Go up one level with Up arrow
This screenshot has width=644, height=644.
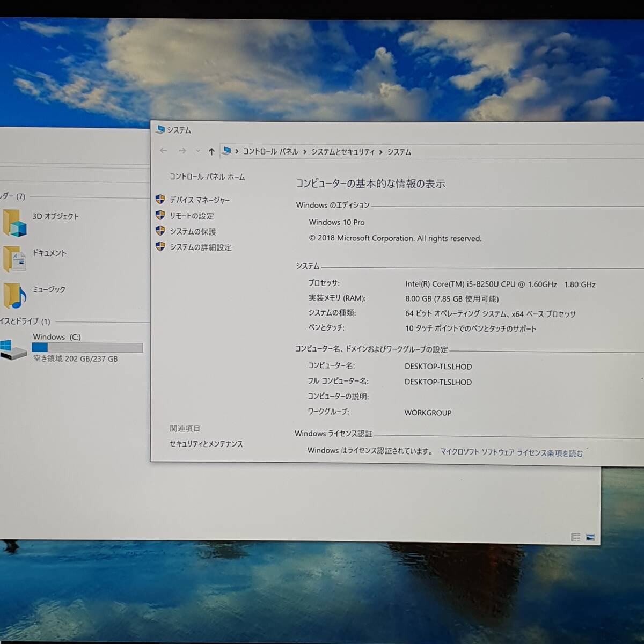pyautogui.click(x=211, y=151)
